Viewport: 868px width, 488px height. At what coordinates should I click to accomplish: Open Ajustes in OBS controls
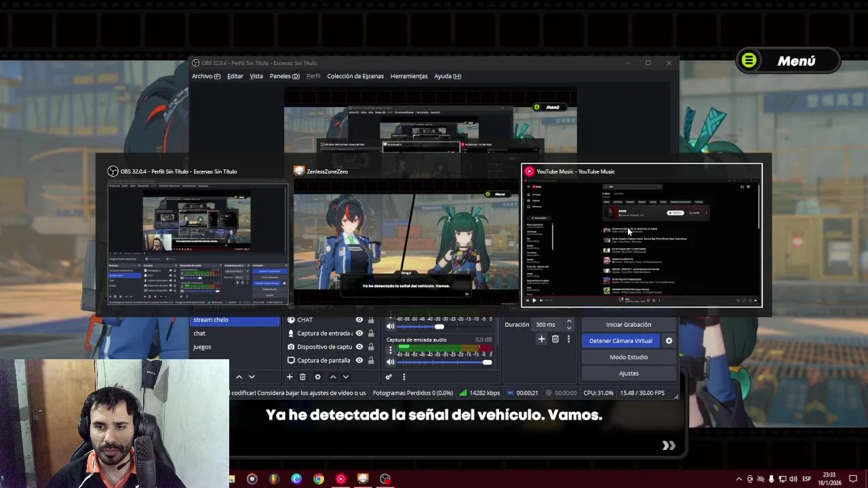[x=629, y=373]
